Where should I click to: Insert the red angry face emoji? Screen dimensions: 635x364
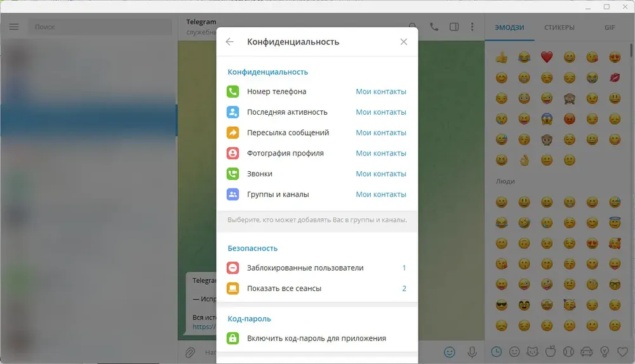coord(570,119)
